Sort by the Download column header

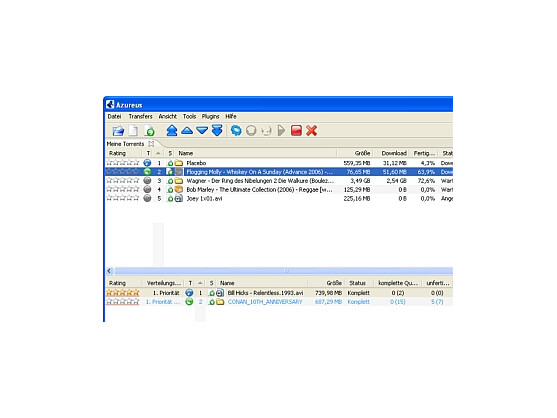pos(394,153)
